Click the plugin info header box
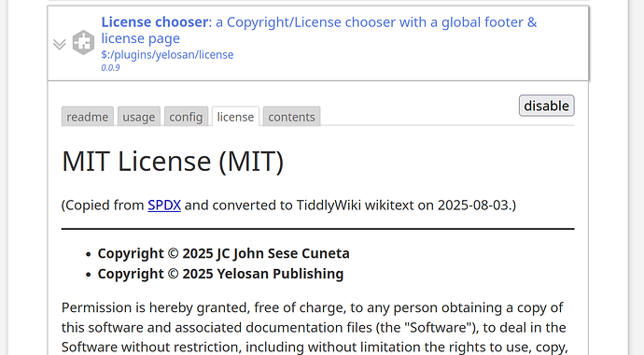 (x=318, y=43)
